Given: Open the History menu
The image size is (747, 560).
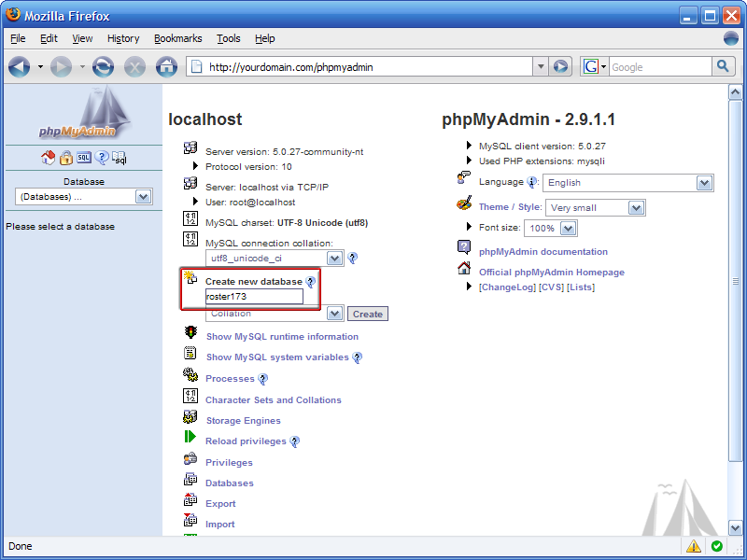Looking at the screenshot, I should (x=123, y=38).
